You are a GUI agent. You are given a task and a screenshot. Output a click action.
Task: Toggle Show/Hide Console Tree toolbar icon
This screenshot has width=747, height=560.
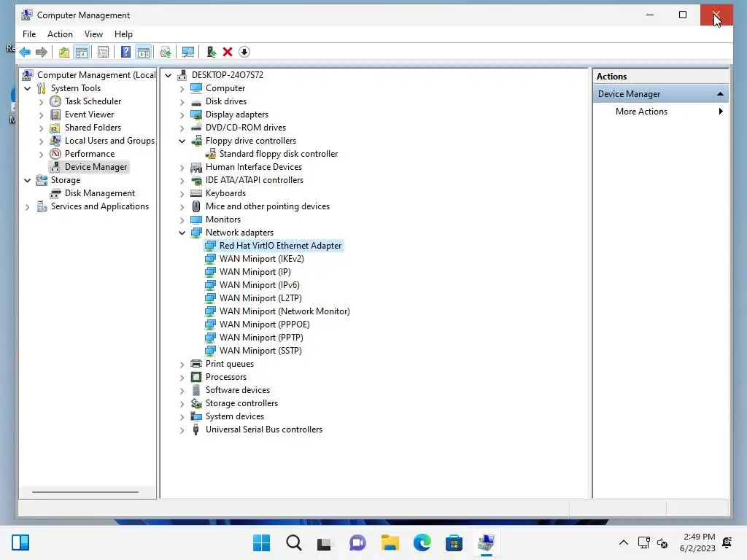tap(82, 52)
